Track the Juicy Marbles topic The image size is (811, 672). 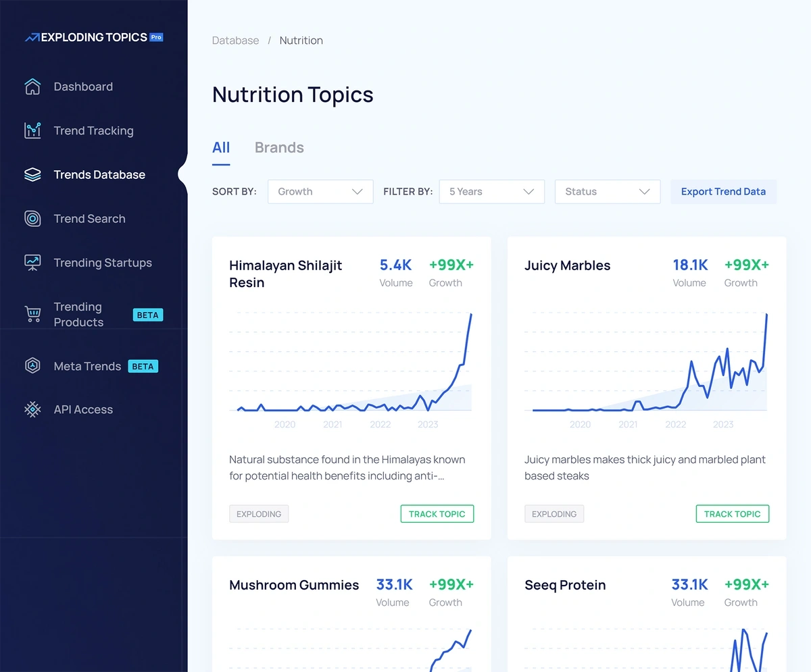click(733, 514)
